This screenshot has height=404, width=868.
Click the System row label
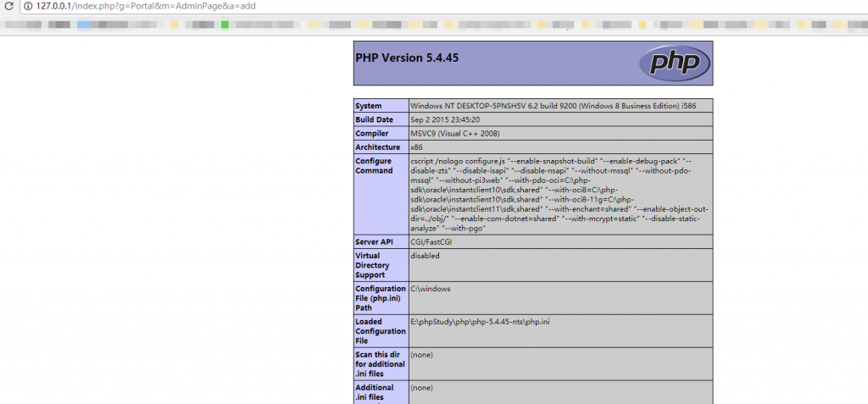(369, 106)
